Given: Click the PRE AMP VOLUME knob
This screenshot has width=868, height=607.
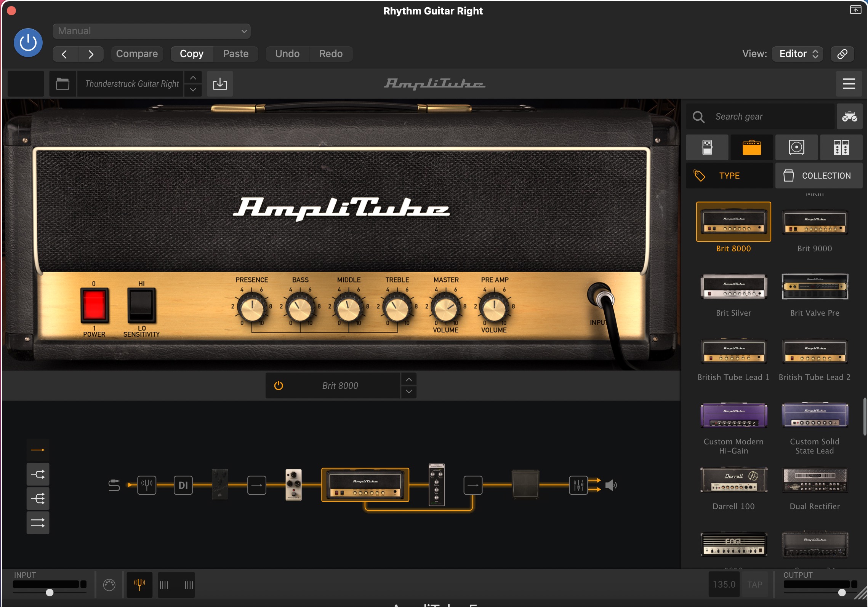Looking at the screenshot, I should 494,307.
